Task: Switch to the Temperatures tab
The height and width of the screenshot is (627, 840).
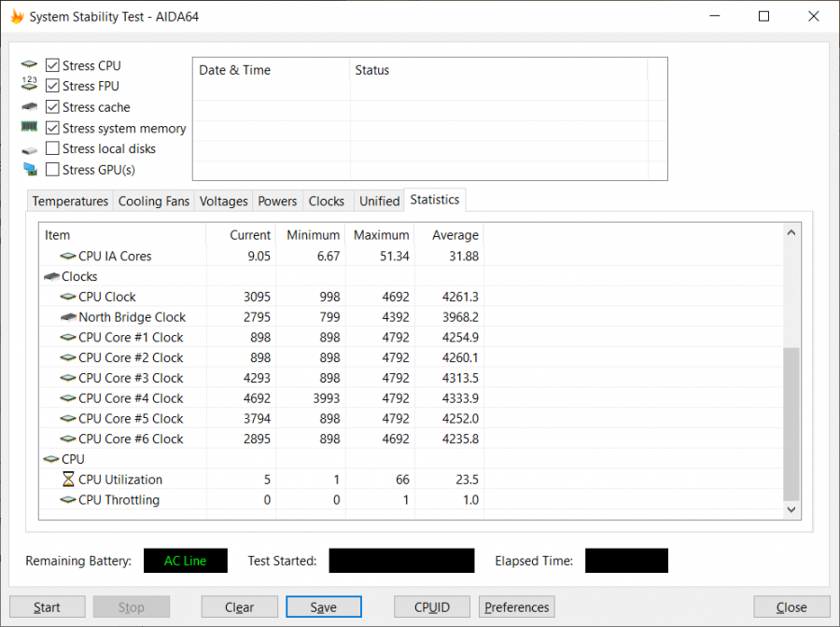Action: tap(70, 202)
